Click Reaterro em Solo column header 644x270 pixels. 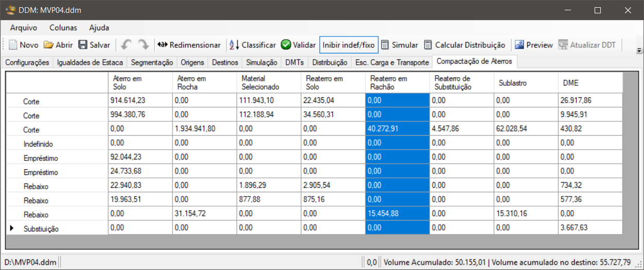[x=333, y=82]
